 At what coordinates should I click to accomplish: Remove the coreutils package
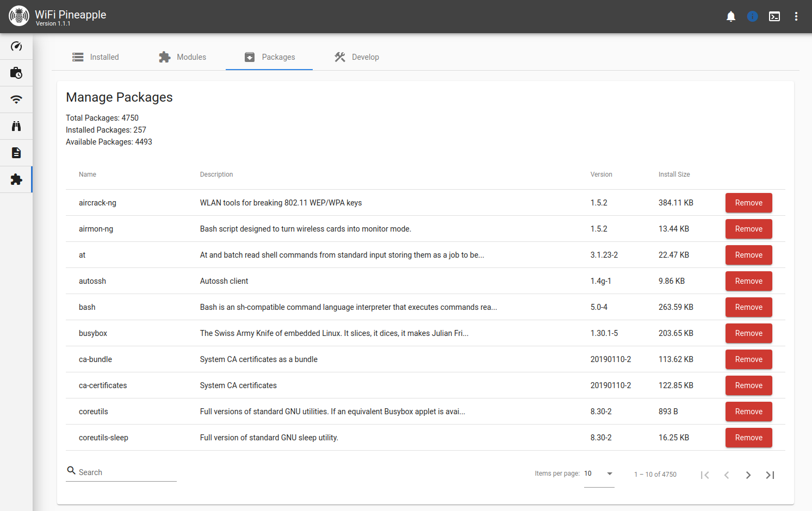point(748,412)
